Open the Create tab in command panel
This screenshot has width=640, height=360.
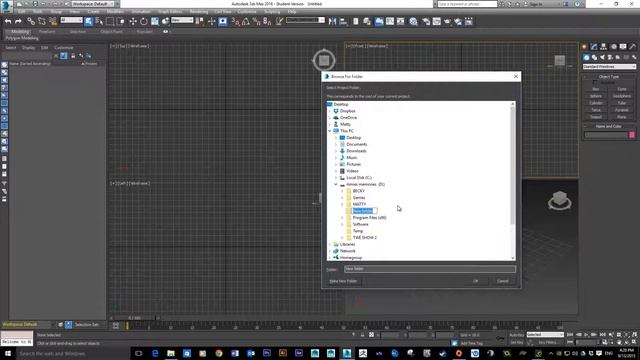[x=584, y=47]
